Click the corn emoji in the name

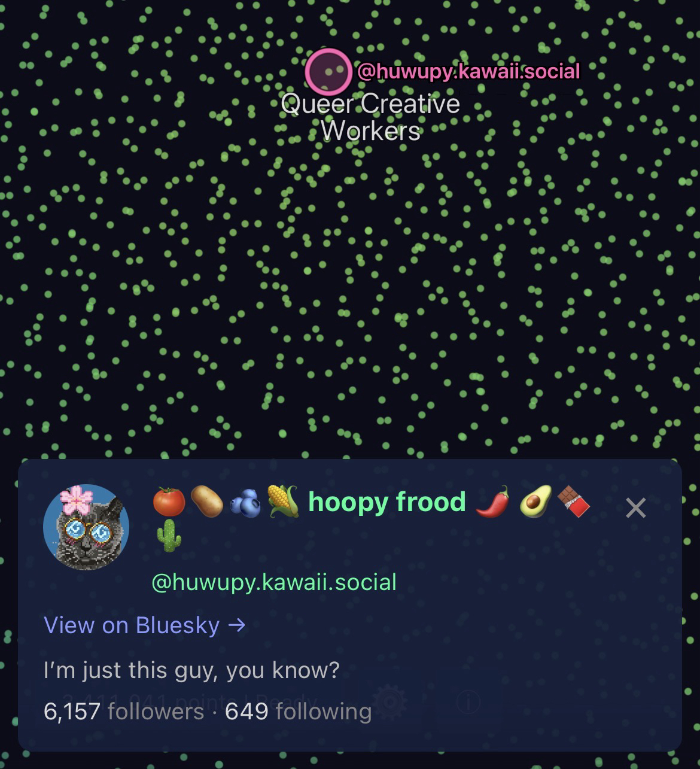283,501
